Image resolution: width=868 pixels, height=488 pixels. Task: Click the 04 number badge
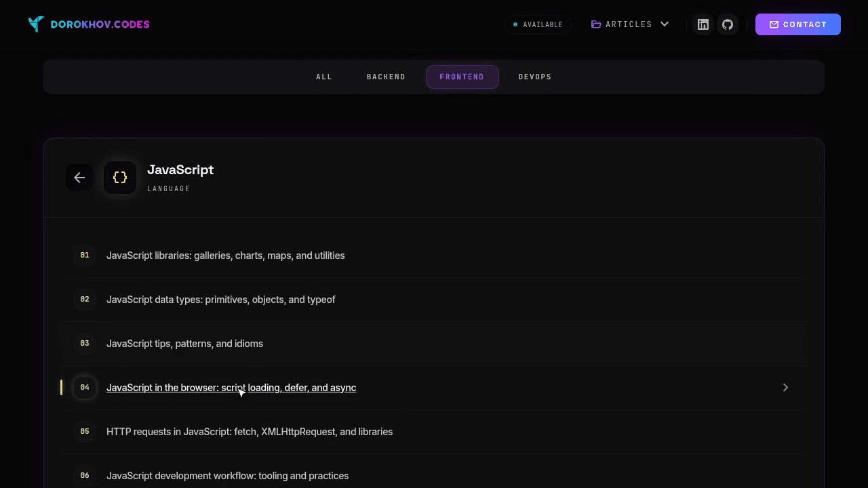click(85, 388)
